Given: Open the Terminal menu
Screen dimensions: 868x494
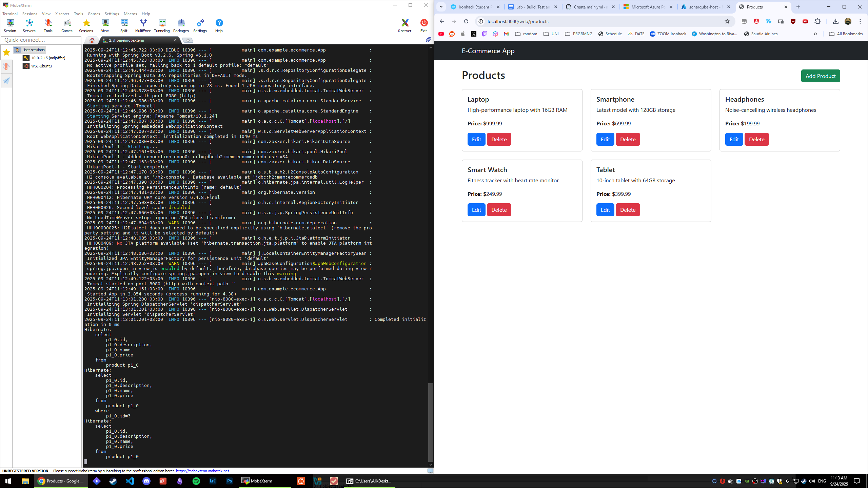Looking at the screenshot, I should 10,14.
